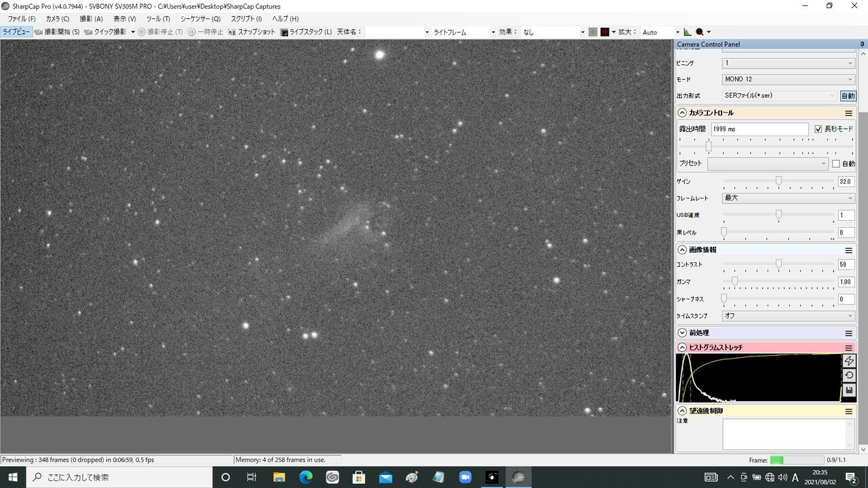Open the カメラコントロール section hamburger menu
The image size is (868, 488).
coord(848,113)
